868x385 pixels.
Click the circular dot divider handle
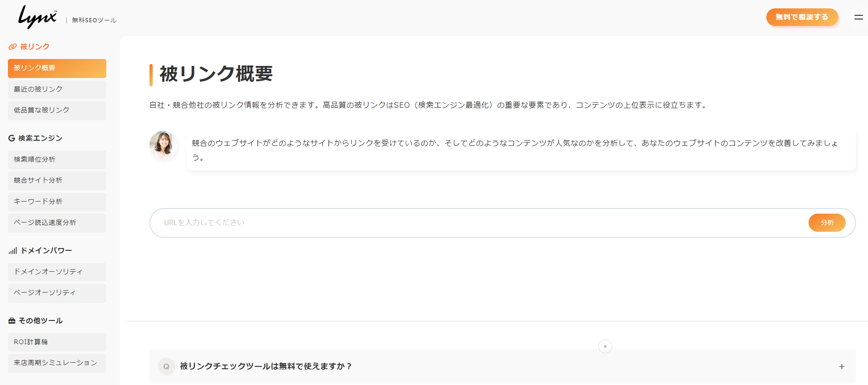[605, 346]
